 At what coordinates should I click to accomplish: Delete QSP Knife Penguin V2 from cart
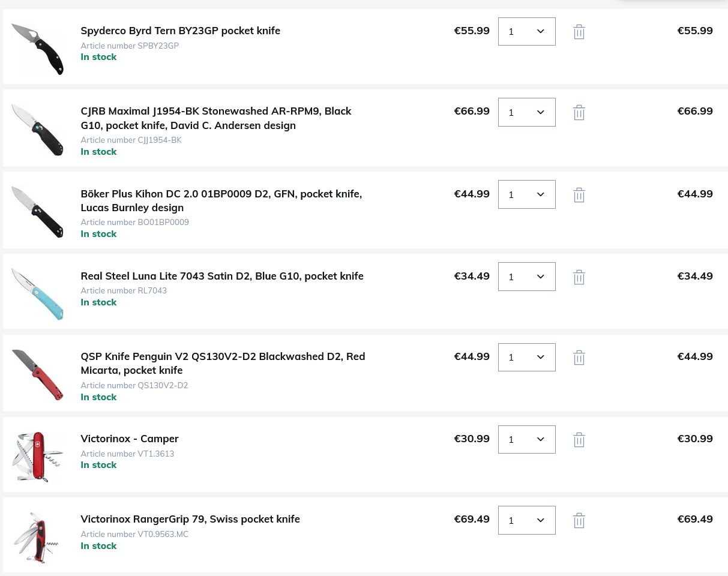pyautogui.click(x=579, y=358)
